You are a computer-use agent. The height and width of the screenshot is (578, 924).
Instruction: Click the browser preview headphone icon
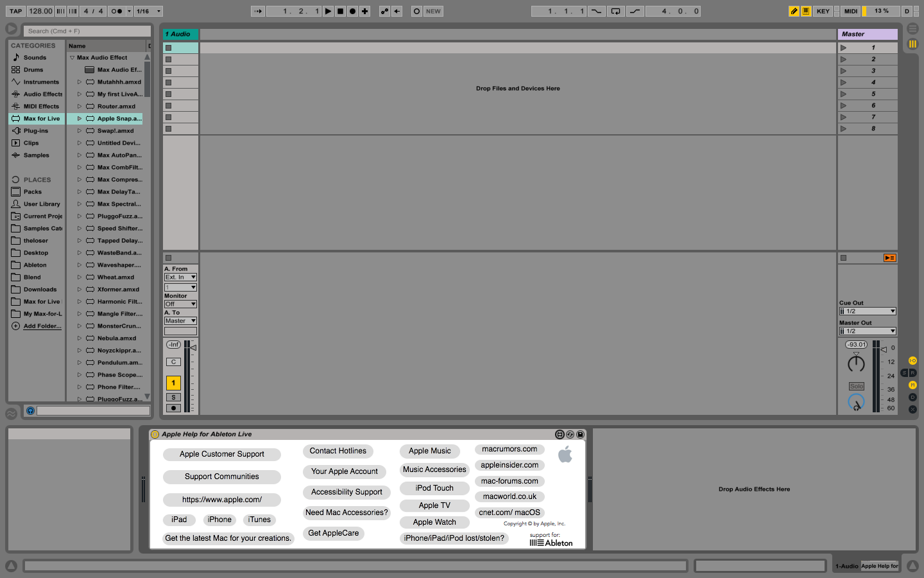point(30,410)
